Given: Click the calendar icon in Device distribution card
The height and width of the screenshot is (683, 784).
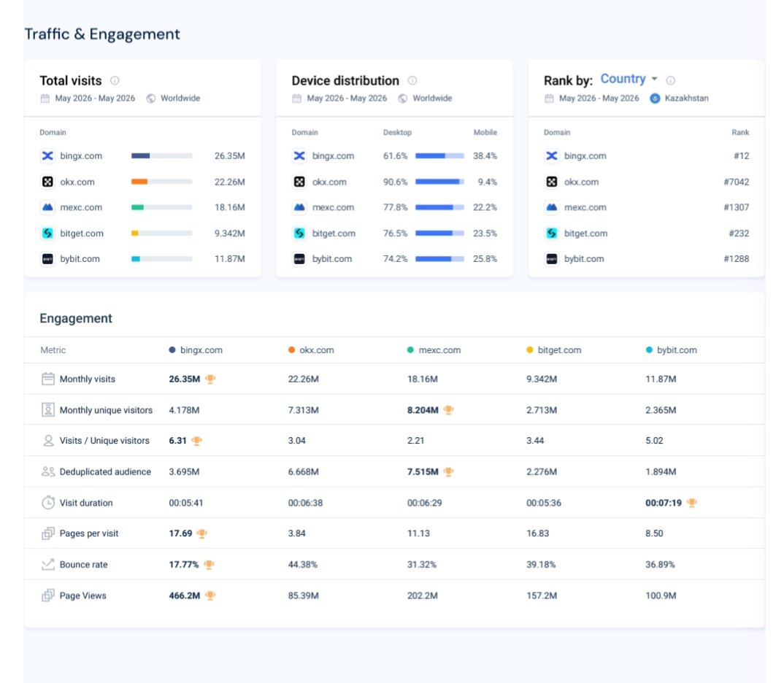Looking at the screenshot, I should [x=297, y=99].
